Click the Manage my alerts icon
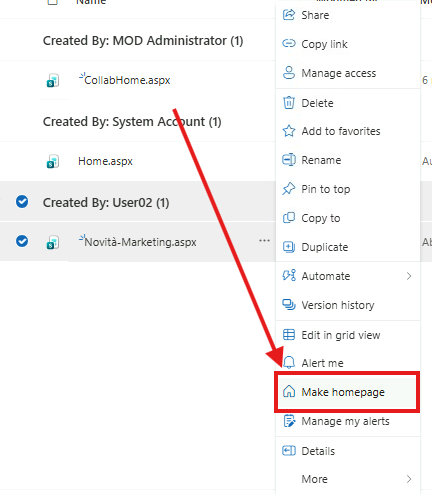This screenshot has height=494, width=432. pos(289,421)
